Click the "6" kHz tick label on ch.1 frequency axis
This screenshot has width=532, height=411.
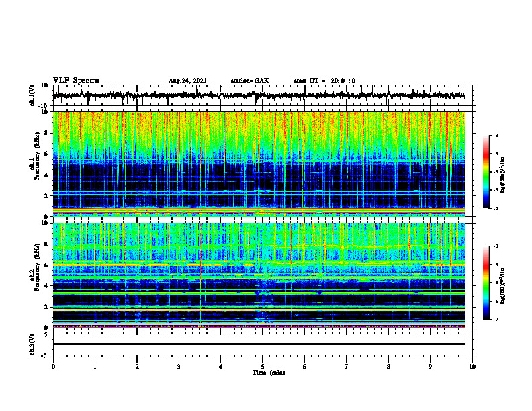coord(47,154)
